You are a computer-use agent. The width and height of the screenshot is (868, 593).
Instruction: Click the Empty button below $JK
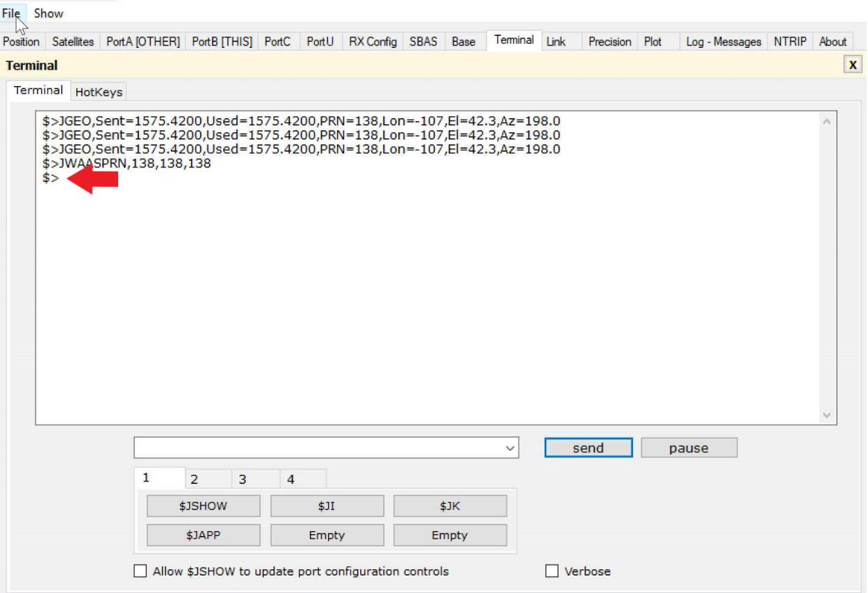[x=450, y=535]
